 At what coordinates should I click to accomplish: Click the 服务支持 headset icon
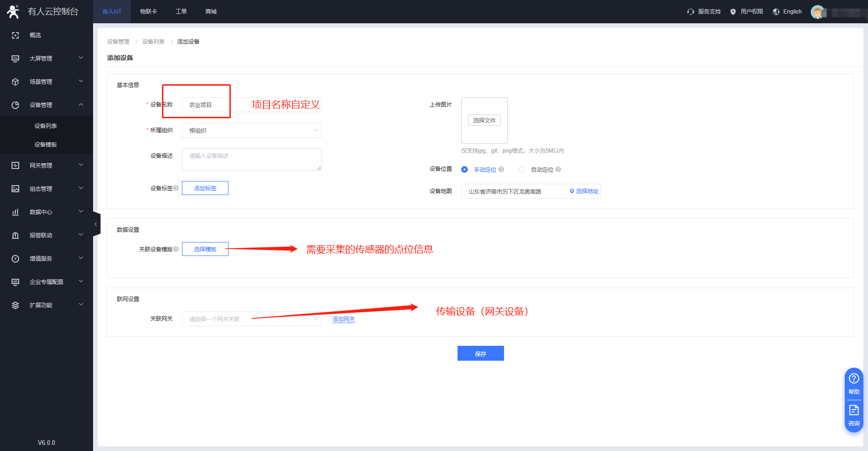coord(691,12)
